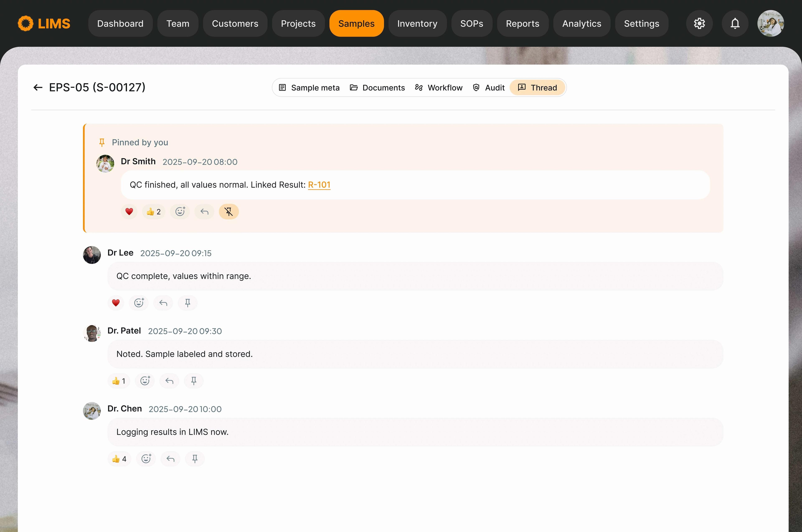Screen dimensions: 802x532
Task: Open the Sample meta tab
Action: coord(309,87)
